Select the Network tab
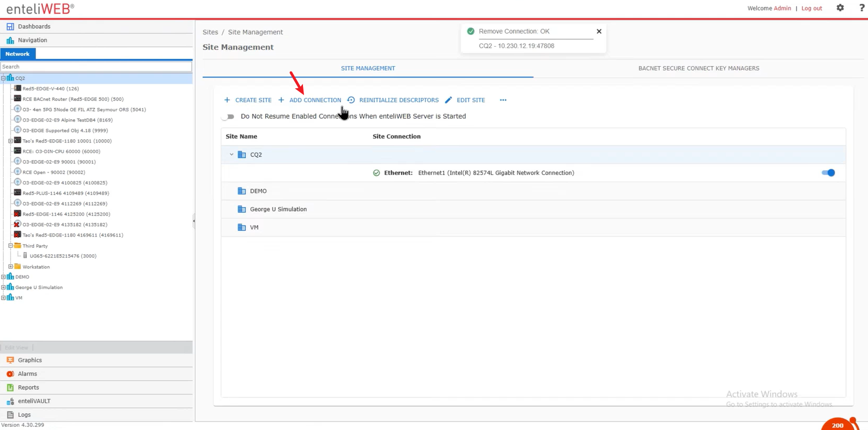The image size is (868, 430). click(x=18, y=54)
